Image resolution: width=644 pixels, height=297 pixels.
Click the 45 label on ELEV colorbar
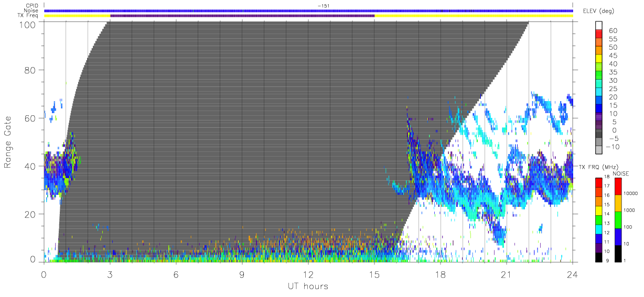click(x=613, y=55)
